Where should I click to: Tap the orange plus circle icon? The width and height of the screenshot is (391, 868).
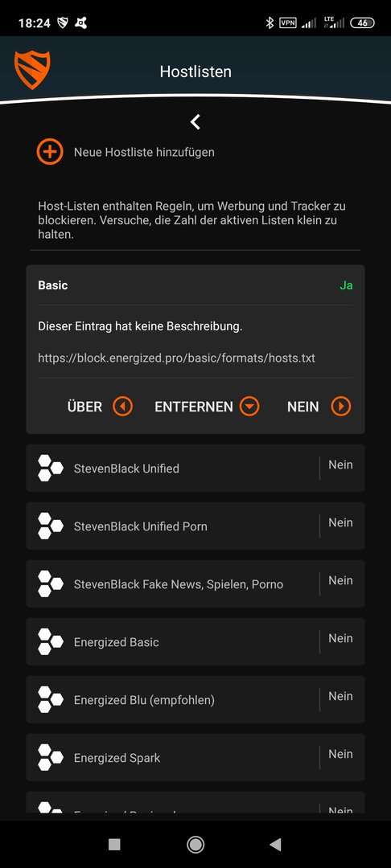tap(50, 152)
